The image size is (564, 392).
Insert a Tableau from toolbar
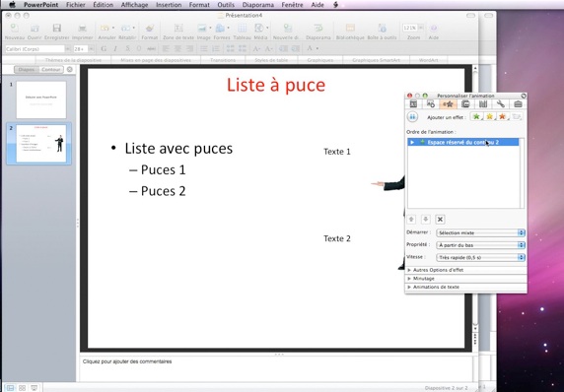click(243, 29)
